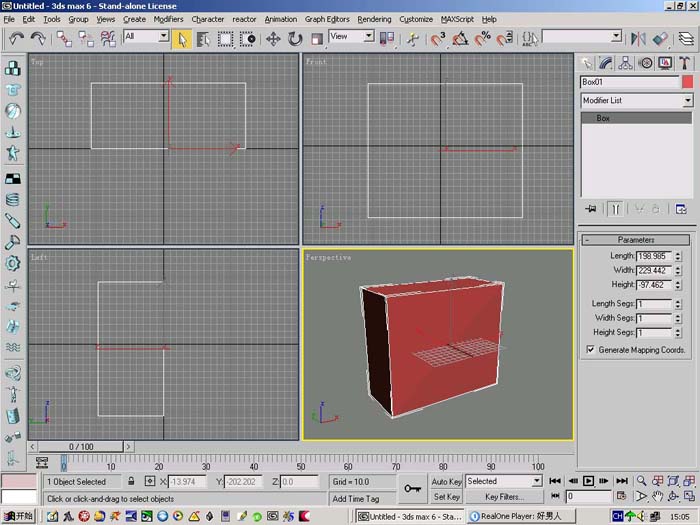Click the Set Key button

446,496
